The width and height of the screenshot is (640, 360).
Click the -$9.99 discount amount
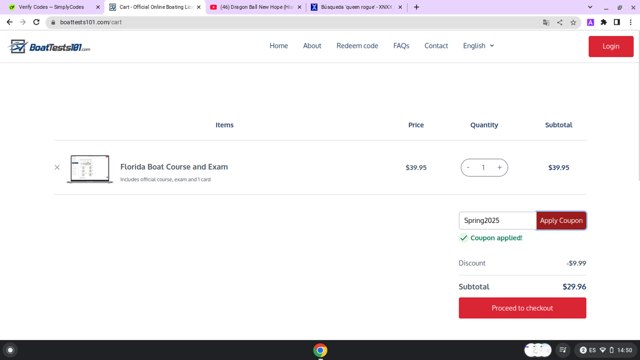(x=576, y=263)
